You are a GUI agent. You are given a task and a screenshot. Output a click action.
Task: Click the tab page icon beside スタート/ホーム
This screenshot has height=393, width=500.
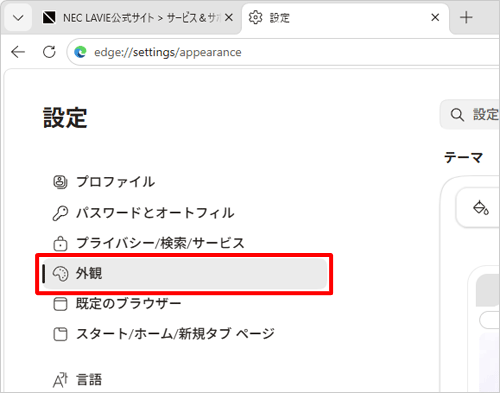(x=60, y=334)
